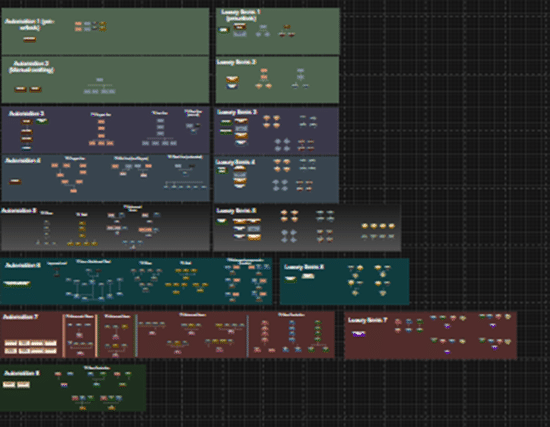The width and height of the screenshot is (550, 427).
Task: Select the Automation 8 section title
Action: (22, 373)
